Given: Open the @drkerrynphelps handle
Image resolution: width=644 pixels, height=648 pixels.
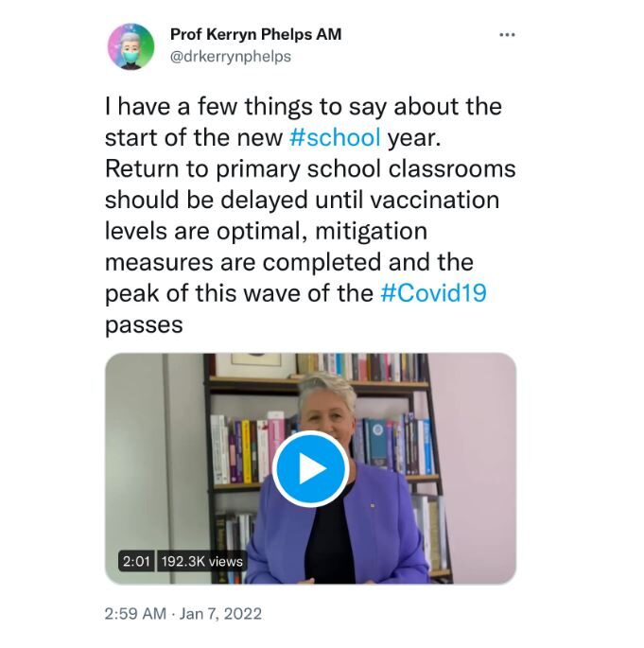Looking at the screenshot, I should coord(231,57).
